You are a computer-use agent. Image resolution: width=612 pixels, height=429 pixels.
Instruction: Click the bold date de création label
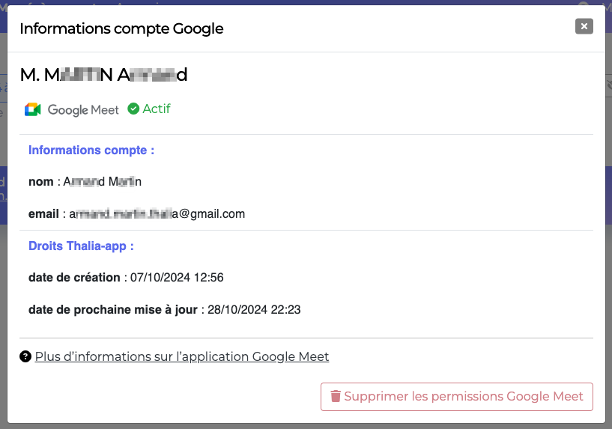point(74,278)
